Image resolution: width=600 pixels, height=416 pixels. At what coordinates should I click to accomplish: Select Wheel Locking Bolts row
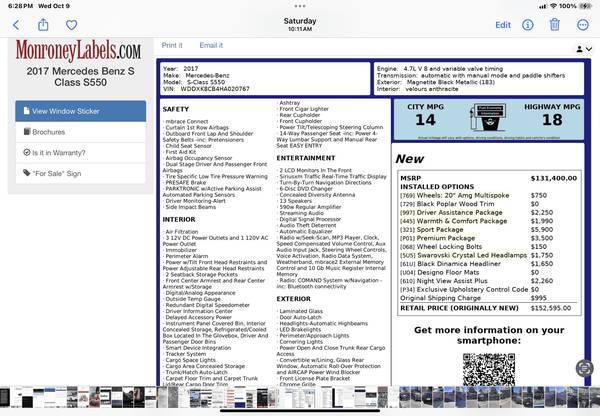(489, 247)
